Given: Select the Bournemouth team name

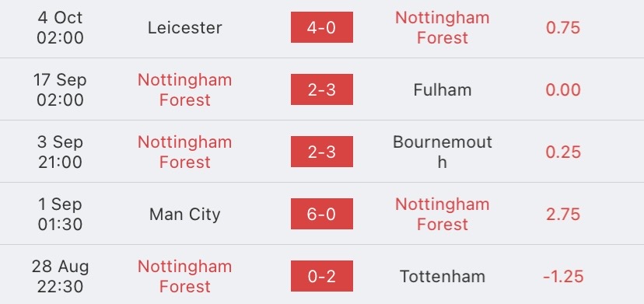Looking at the screenshot, I should click(x=443, y=152).
